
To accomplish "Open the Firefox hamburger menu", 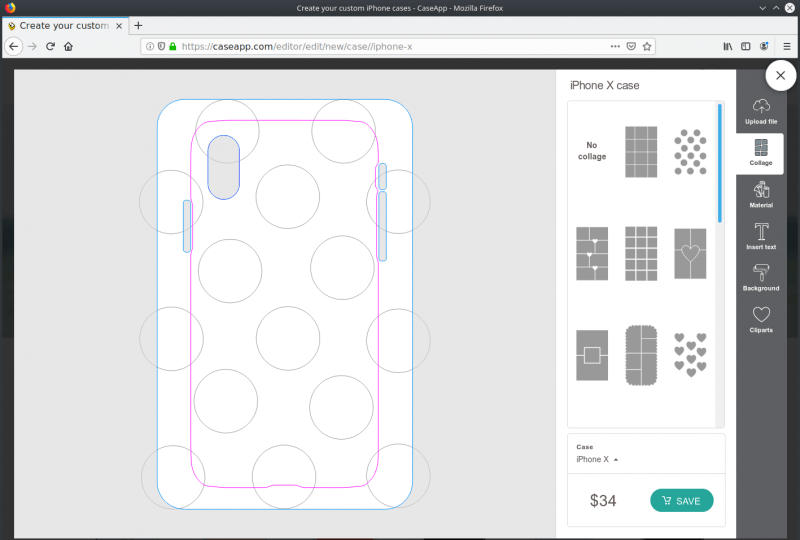I will pos(787,46).
